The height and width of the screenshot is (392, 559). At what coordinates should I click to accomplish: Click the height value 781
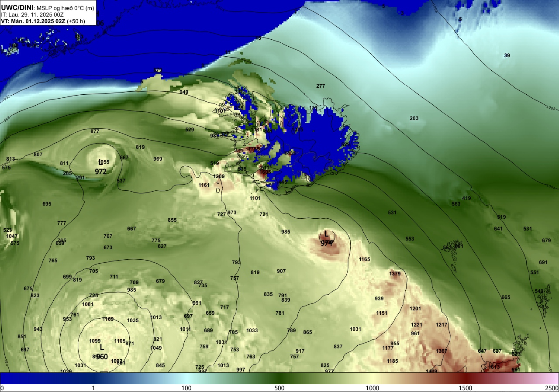280,313
